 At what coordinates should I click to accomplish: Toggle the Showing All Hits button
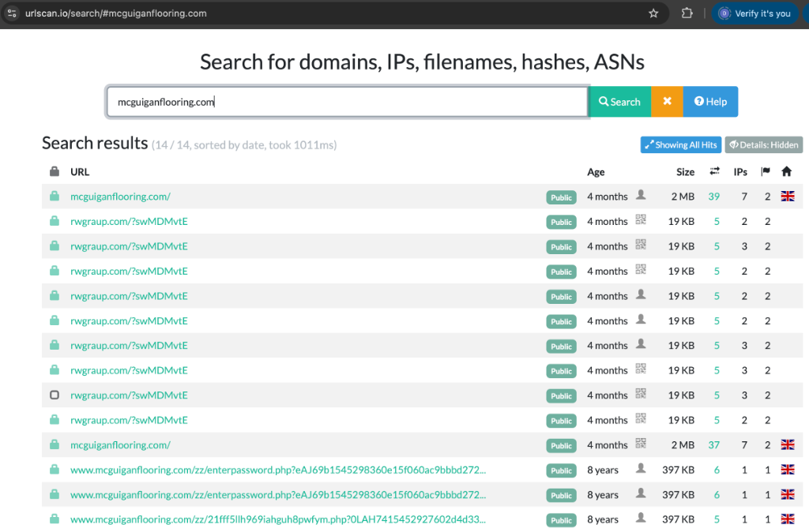pos(680,145)
